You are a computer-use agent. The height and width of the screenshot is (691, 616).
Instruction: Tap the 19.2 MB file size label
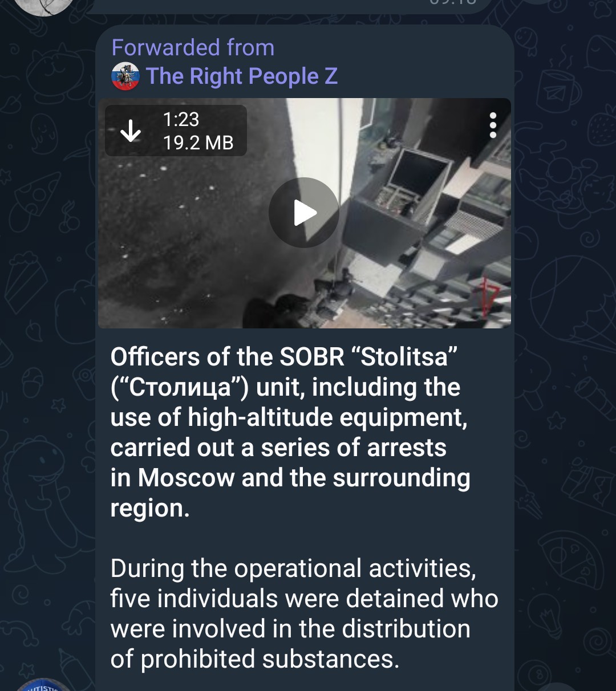click(x=198, y=143)
